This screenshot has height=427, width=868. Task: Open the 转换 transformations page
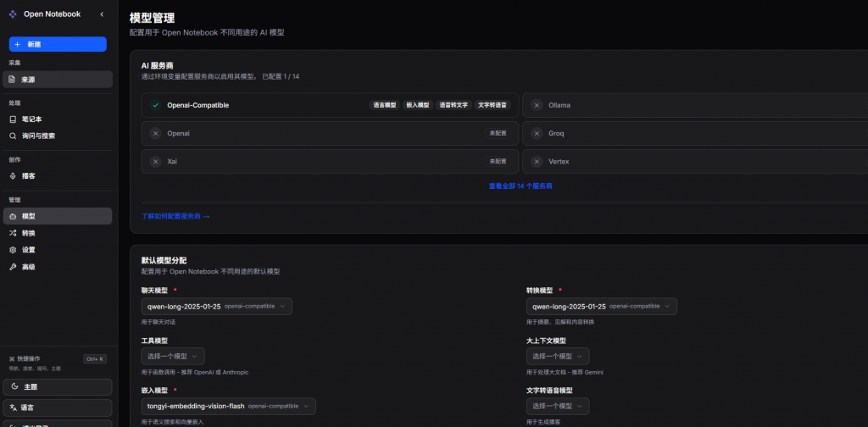coord(58,234)
